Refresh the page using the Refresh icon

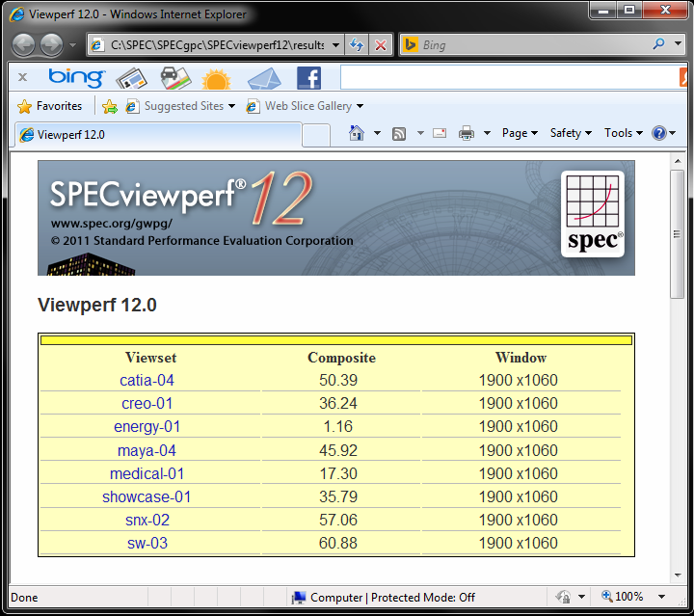point(357,44)
